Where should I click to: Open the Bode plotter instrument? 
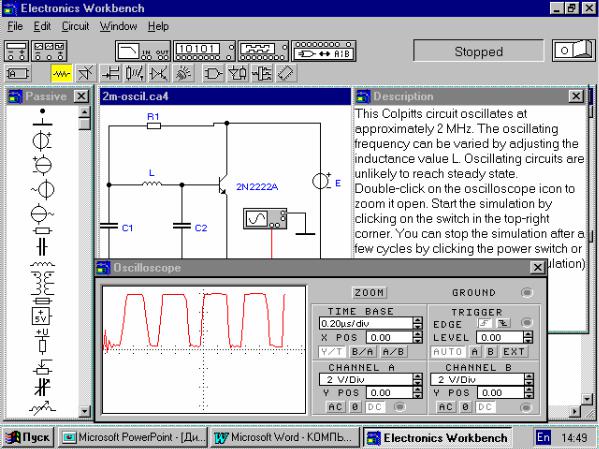(x=142, y=51)
